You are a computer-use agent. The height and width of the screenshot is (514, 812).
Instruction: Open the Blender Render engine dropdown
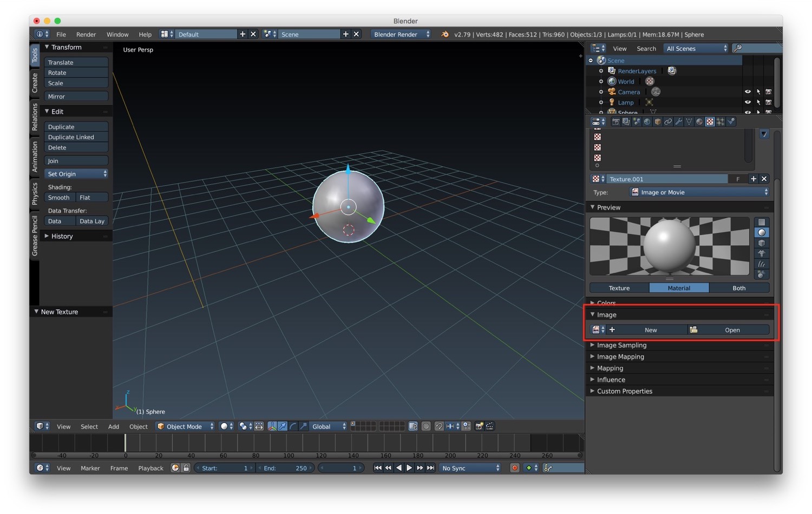pos(401,34)
